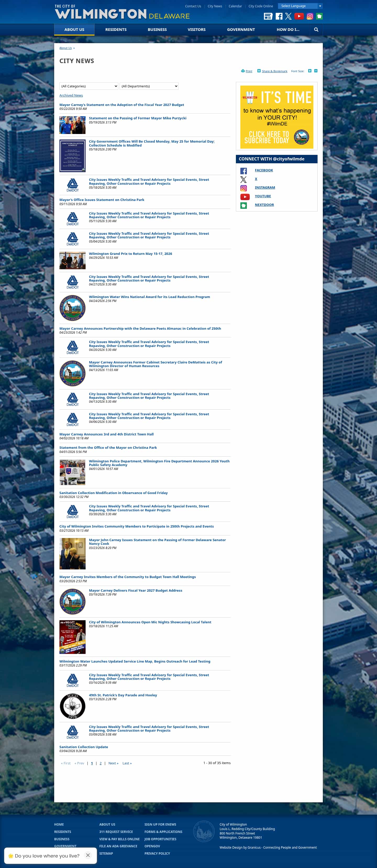Open Sanitation Collection Update article
The height and width of the screenshot is (868, 377).
coord(84,747)
